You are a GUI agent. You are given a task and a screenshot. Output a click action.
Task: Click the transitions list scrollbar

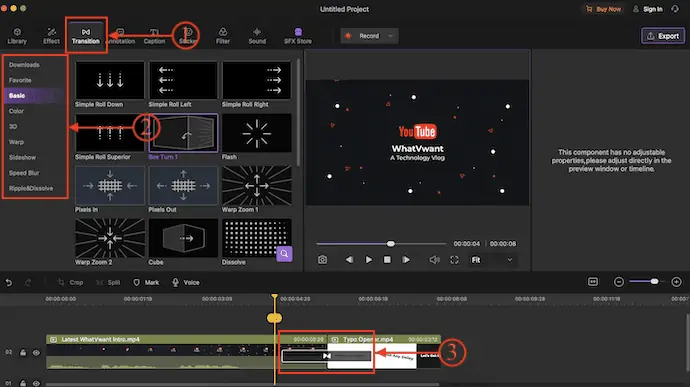coord(299,112)
